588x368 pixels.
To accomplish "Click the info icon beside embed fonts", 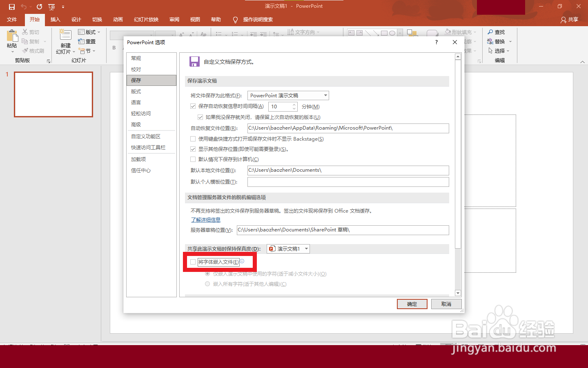I will click(x=242, y=261).
